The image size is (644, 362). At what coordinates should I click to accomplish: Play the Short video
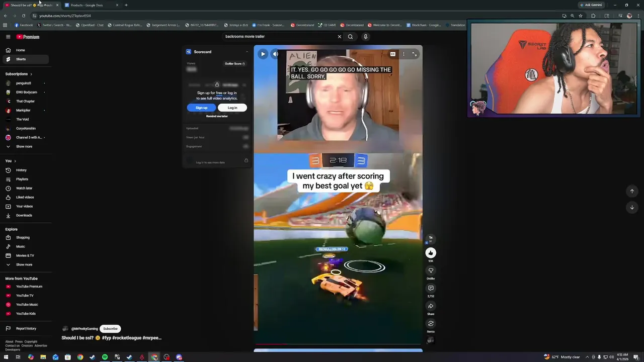(x=263, y=54)
